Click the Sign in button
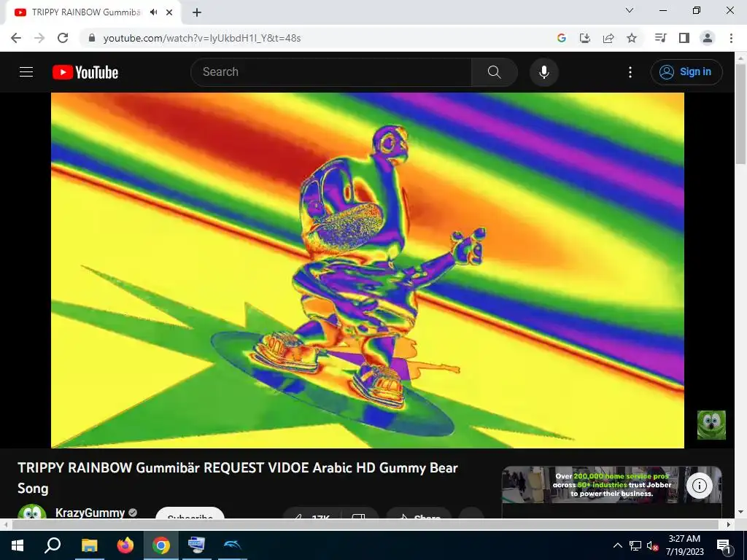This screenshot has height=560, width=747. click(x=686, y=72)
